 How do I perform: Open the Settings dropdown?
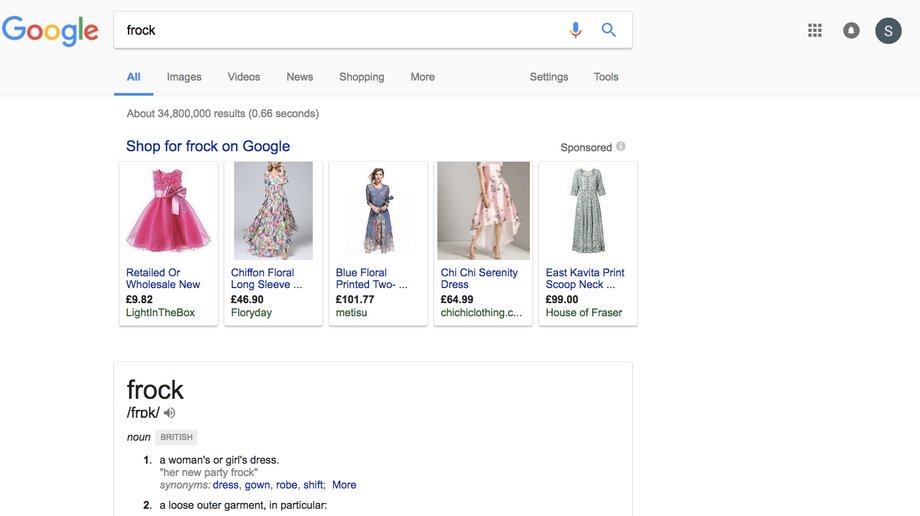tap(549, 77)
